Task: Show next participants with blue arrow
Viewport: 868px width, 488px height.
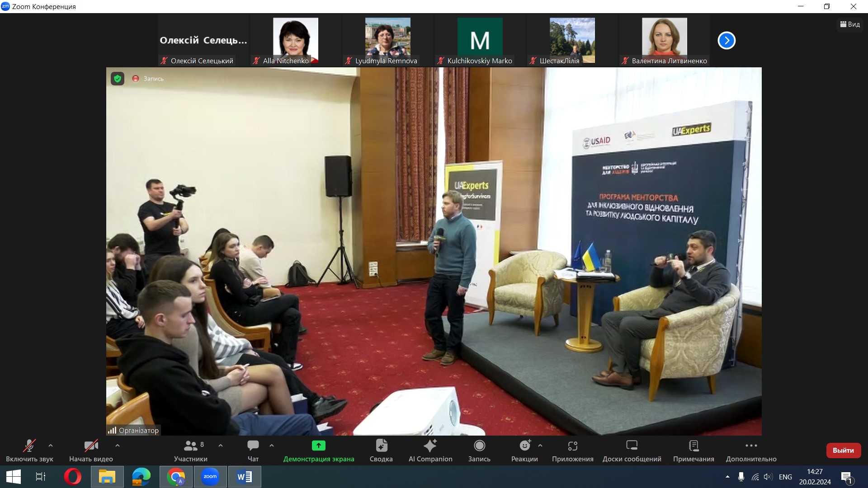Action: point(726,41)
